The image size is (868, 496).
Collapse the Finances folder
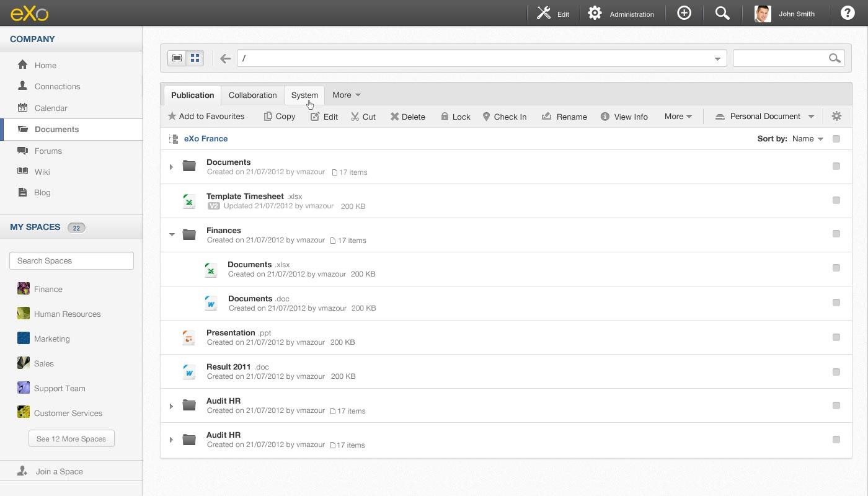point(172,234)
